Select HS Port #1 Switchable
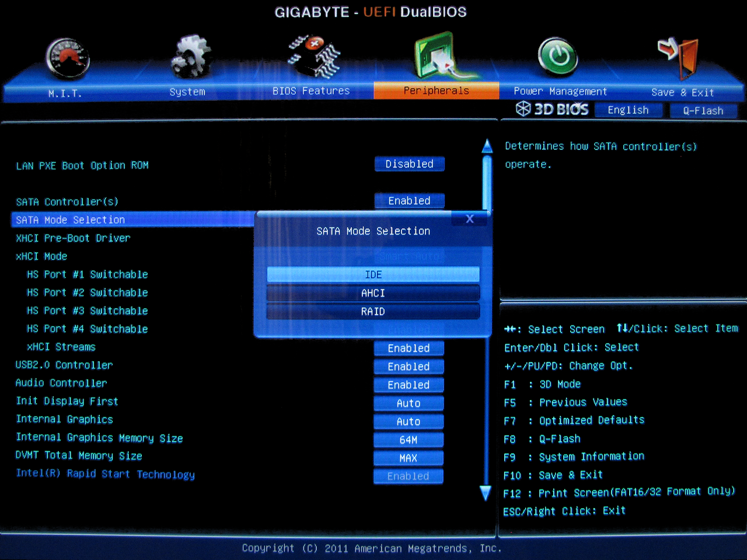 [x=88, y=274]
